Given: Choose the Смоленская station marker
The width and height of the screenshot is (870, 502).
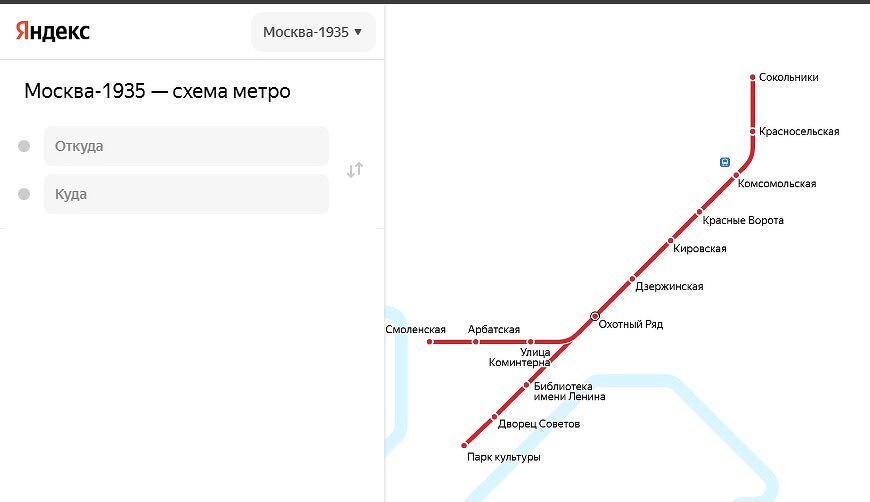Looking at the screenshot, I should (x=429, y=342).
